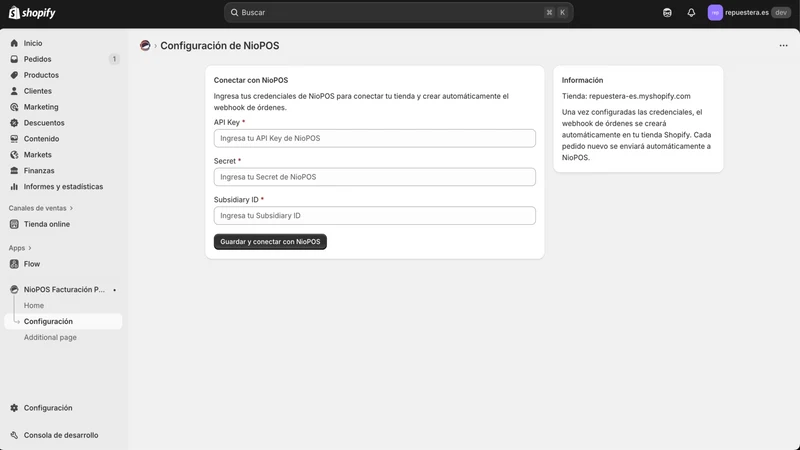Image resolution: width=800 pixels, height=450 pixels.
Task: Click Guardar y conectar con NioPOS
Action: tap(270, 242)
